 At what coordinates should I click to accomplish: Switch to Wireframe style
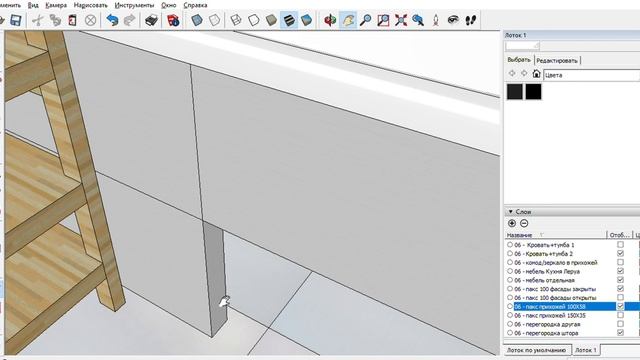pos(236,20)
